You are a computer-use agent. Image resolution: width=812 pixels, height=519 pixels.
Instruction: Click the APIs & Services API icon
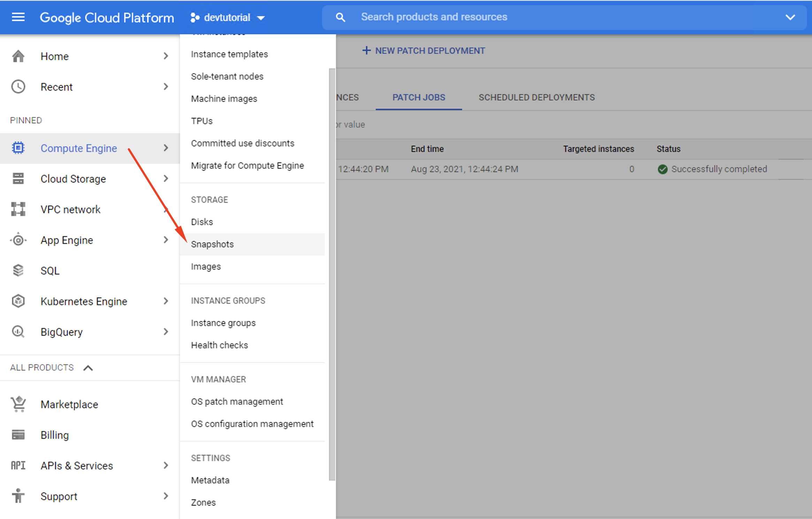coord(18,465)
